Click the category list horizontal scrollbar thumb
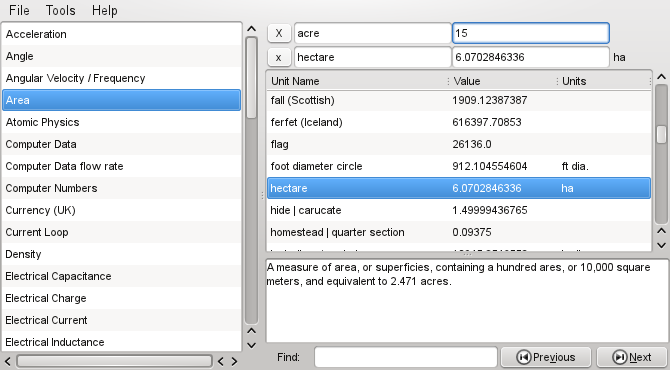Viewport: 670px width, 370px height. [x=114, y=361]
